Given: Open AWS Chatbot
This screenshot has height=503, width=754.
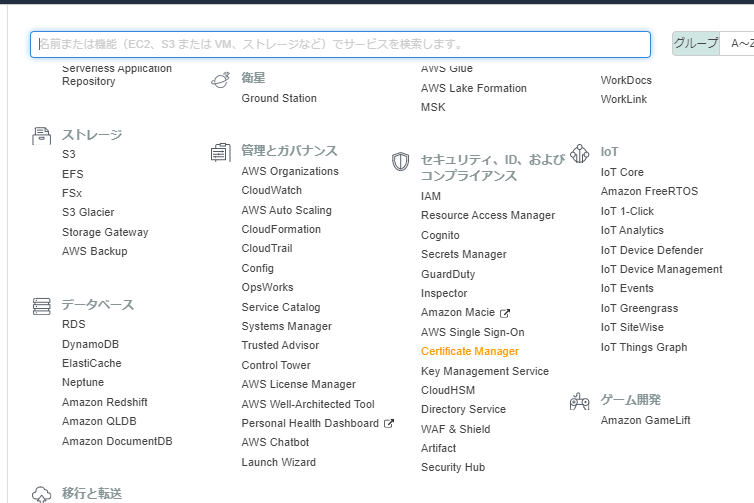Looking at the screenshot, I should [275, 442].
